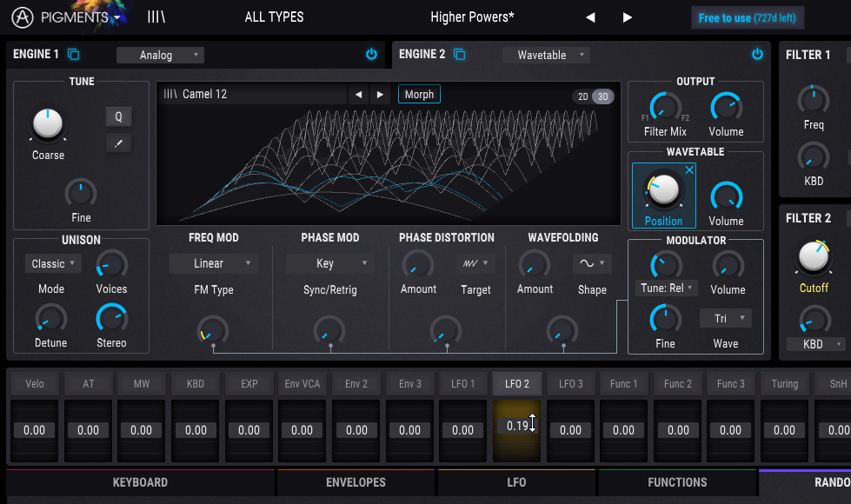Go to the previous preset arrow
The width and height of the screenshot is (851, 504).
(590, 17)
